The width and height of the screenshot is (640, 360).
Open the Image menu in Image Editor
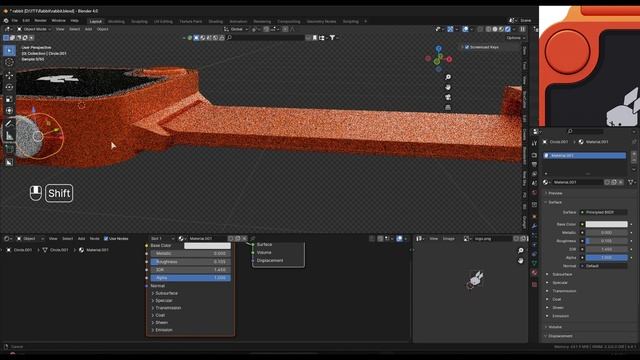point(449,239)
